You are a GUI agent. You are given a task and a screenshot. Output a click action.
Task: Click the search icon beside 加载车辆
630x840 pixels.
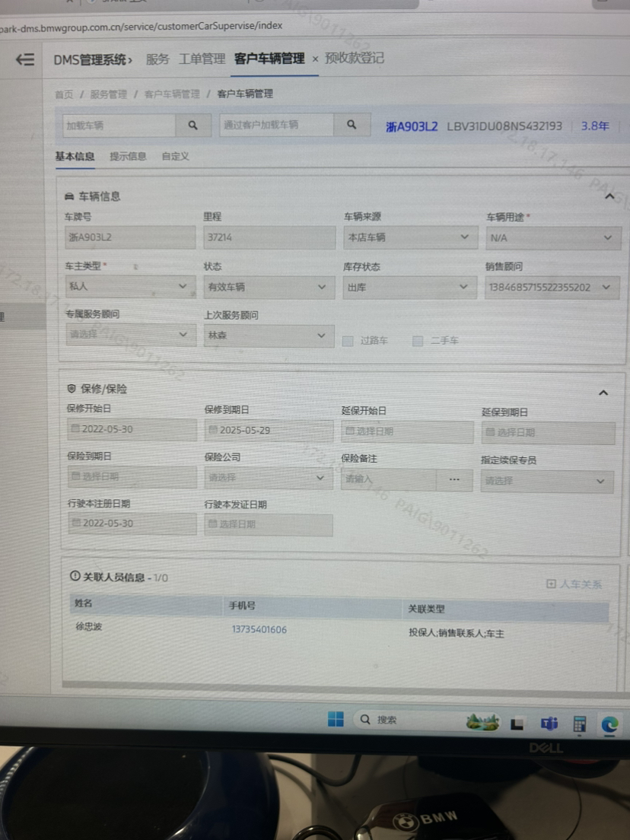coord(193,125)
